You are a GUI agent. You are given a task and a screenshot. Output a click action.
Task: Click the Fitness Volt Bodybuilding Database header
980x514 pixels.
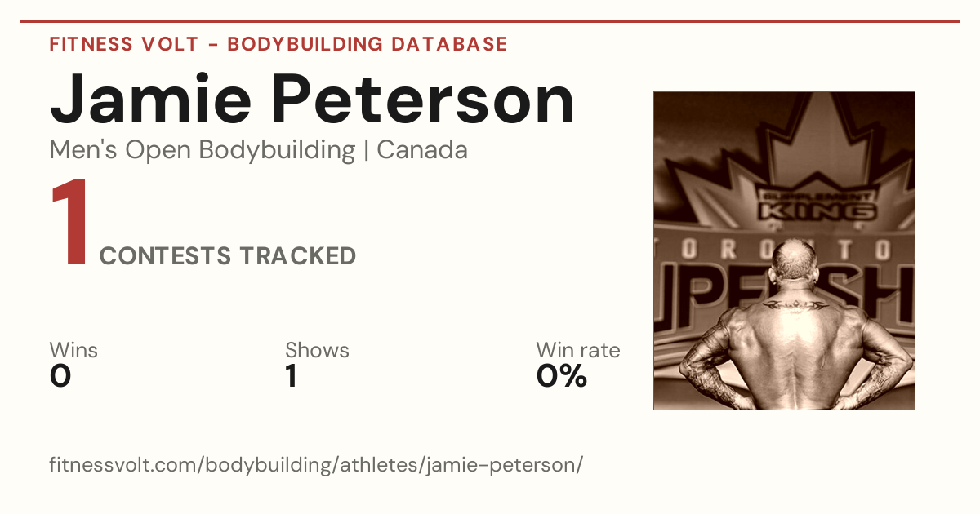[x=278, y=44]
